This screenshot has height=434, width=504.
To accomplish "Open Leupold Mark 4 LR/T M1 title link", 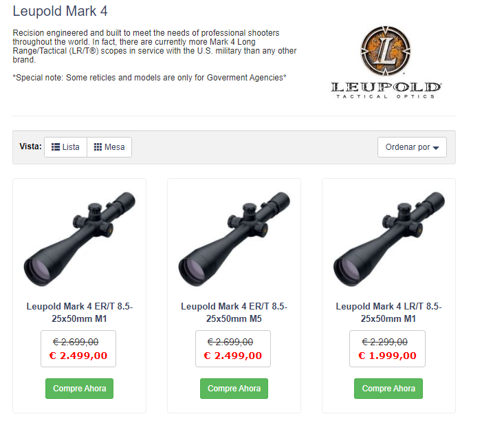I will pyautogui.click(x=388, y=312).
